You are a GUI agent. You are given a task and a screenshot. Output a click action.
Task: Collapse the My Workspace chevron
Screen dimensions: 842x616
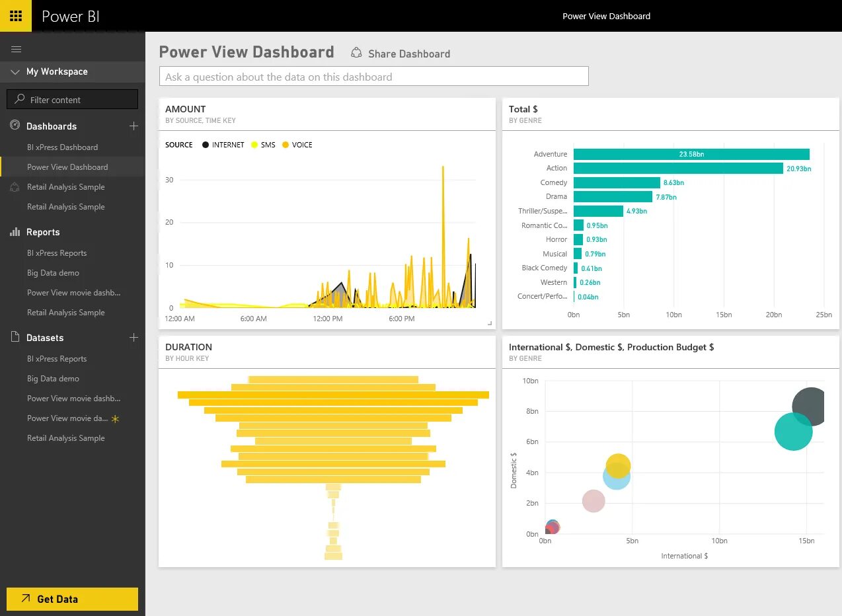16,71
